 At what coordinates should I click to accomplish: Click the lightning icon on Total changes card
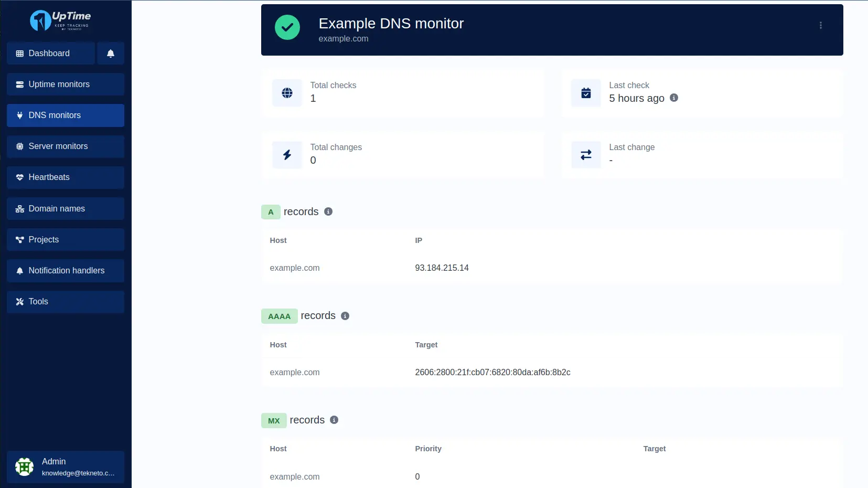287,155
